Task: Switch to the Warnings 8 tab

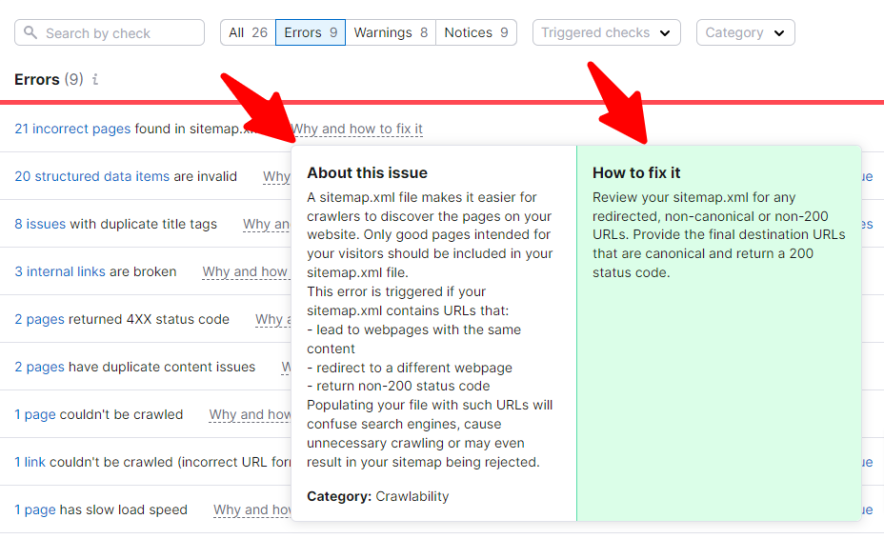Action: [x=391, y=33]
